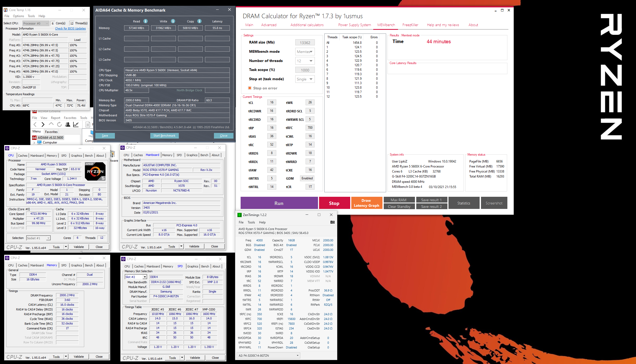Click the AIDA64 Extreme forward arrow icon
This screenshot has height=364, width=636.
43,124
